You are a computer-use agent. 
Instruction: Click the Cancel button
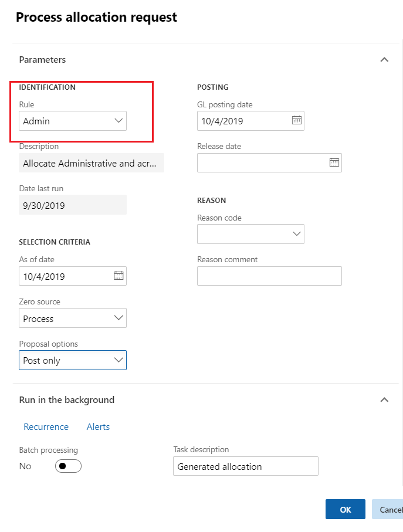388,509
